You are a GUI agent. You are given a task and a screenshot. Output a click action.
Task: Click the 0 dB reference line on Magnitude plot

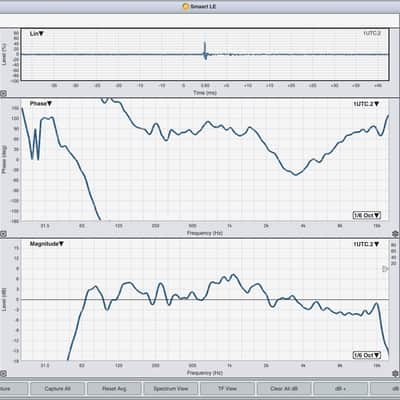click(205, 300)
